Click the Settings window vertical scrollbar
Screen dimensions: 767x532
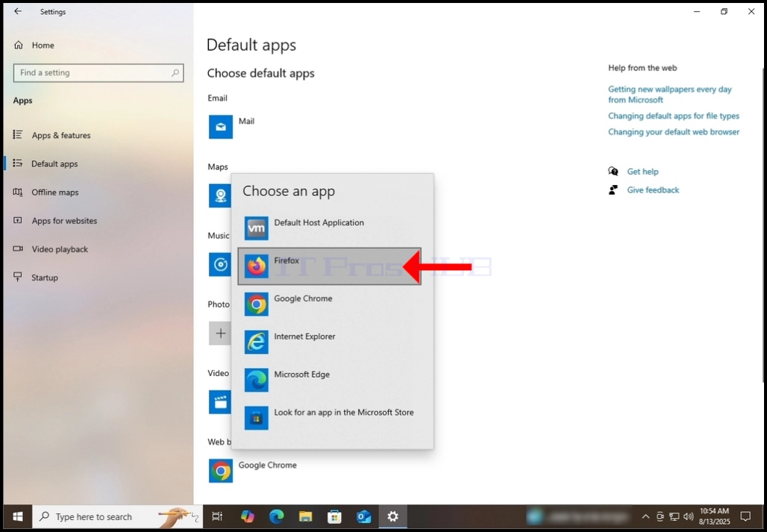764,225
